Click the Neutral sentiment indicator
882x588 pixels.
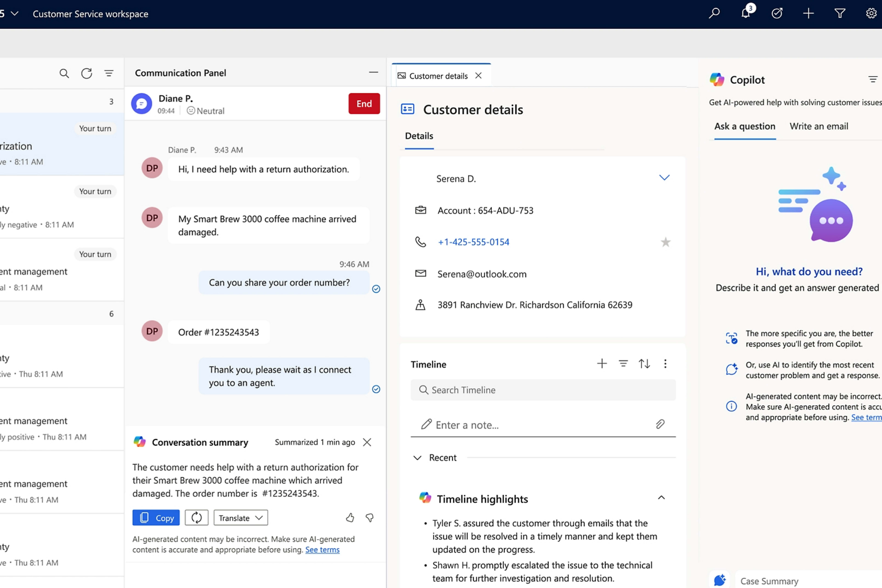click(x=206, y=111)
